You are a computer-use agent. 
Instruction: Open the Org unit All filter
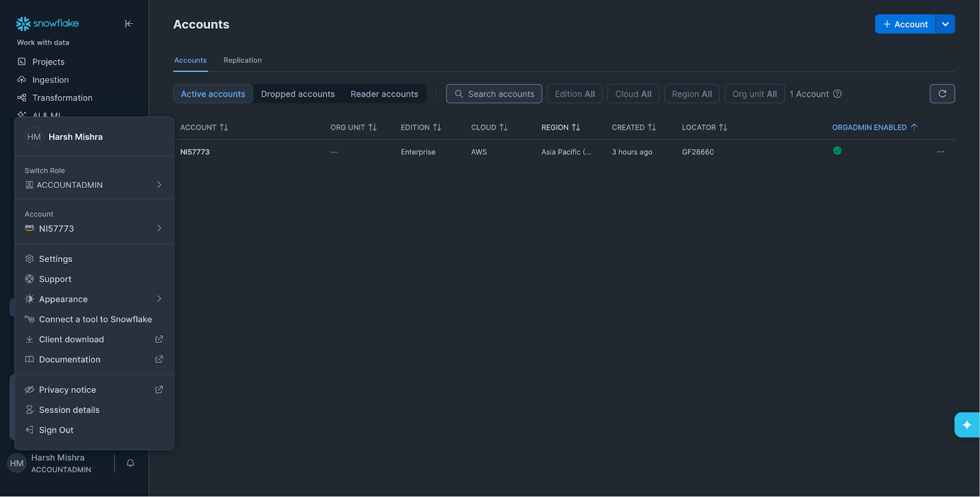pyautogui.click(x=755, y=94)
